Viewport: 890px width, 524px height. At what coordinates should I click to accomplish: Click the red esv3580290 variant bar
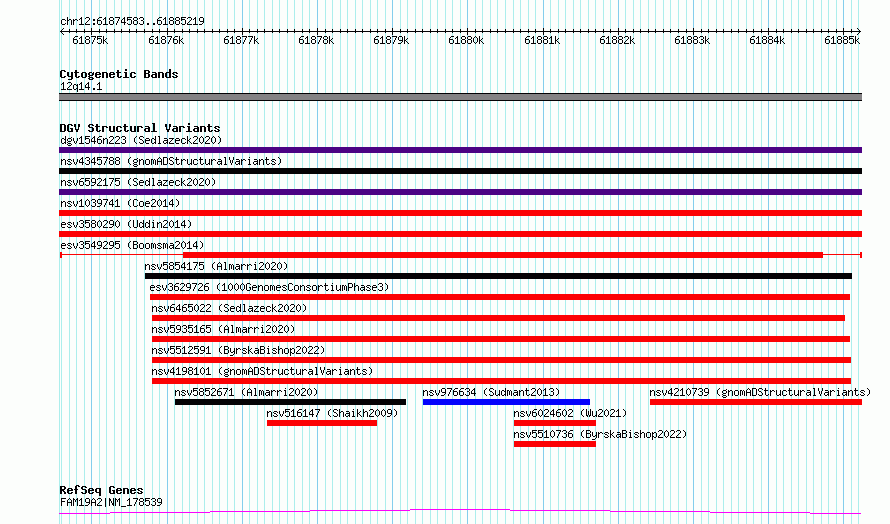point(460,234)
